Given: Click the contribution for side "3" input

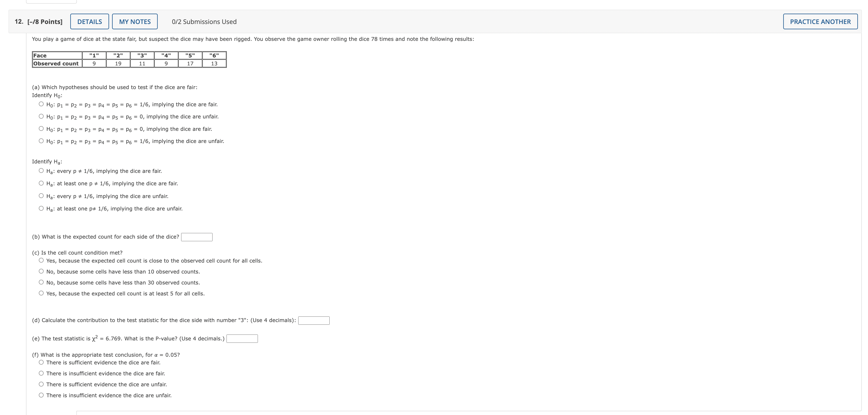Looking at the screenshot, I should click(313, 320).
